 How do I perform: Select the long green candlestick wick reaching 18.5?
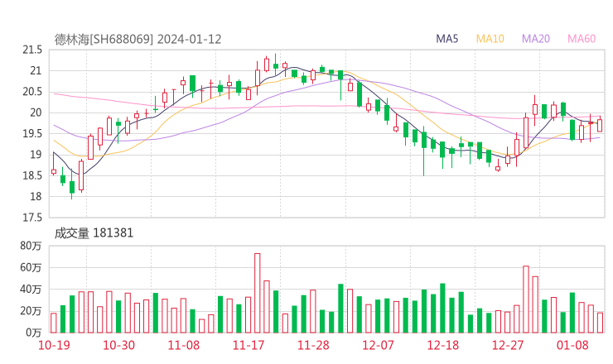(x=424, y=151)
